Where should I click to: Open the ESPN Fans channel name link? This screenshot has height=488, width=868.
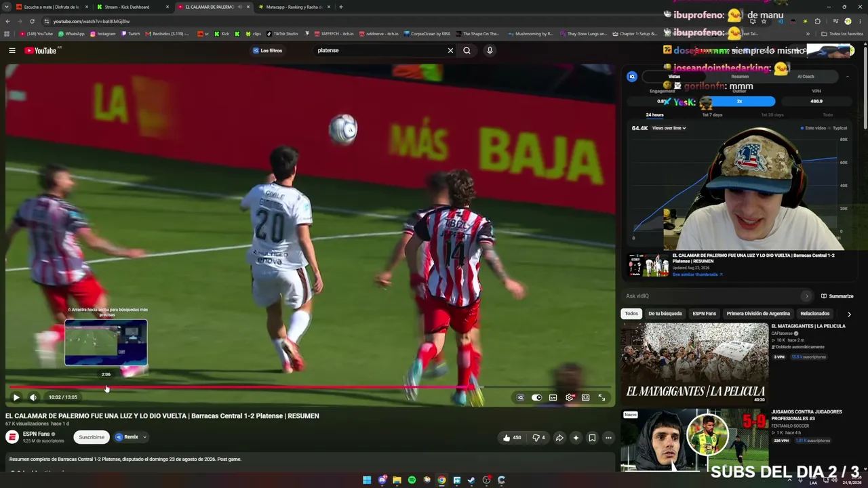point(37,434)
